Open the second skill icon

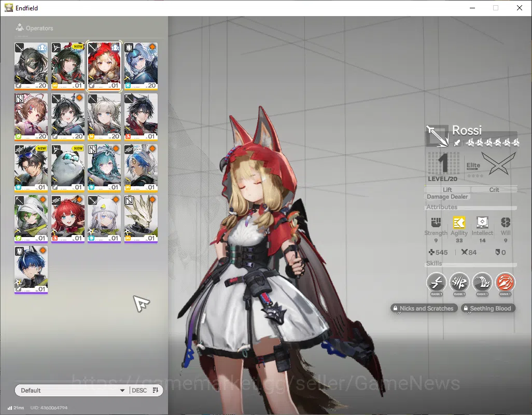coord(459,282)
